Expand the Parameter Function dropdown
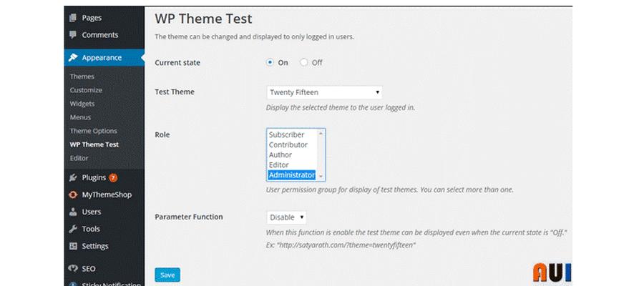 pyautogui.click(x=287, y=217)
